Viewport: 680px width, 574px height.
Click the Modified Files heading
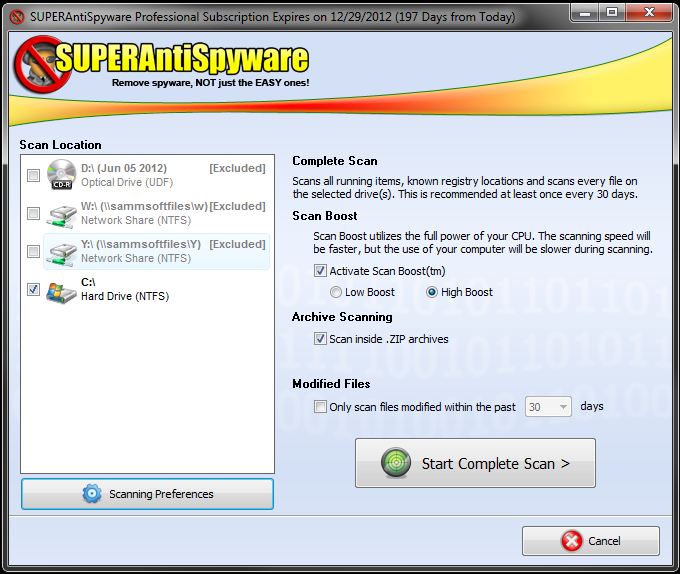click(331, 384)
